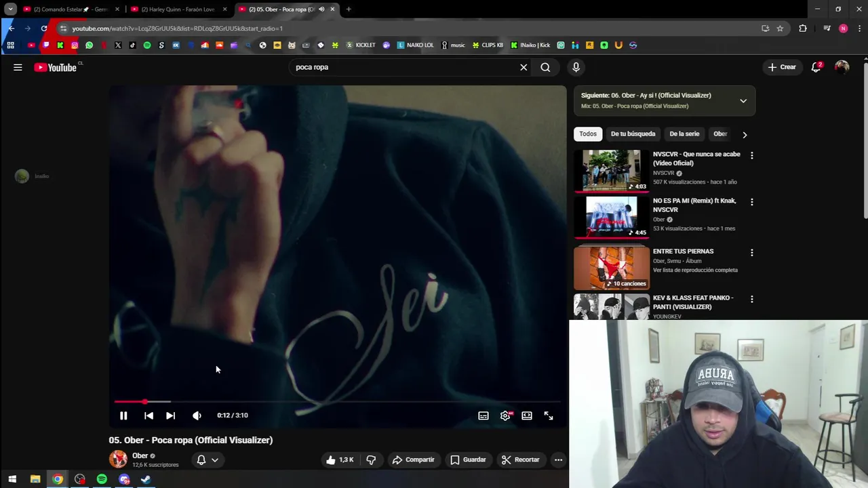Viewport: 868px width, 488px height.
Task: Toggle subtitles in the video player
Action: click(x=484, y=415)
